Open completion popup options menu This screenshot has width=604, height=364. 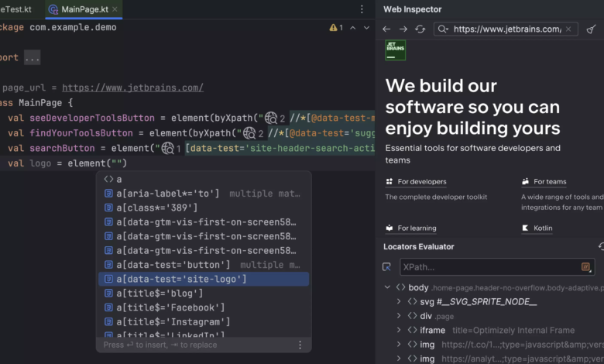tap(300, 345)
